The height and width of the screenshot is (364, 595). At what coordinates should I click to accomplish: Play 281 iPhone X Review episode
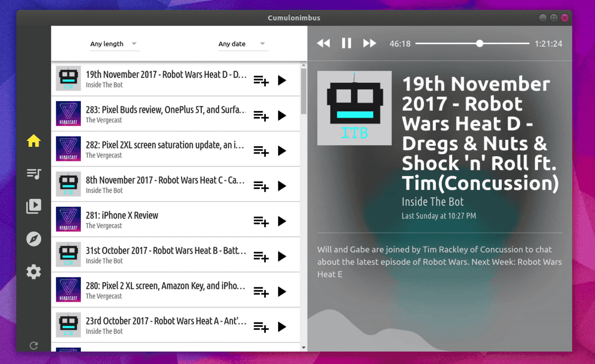282,221
